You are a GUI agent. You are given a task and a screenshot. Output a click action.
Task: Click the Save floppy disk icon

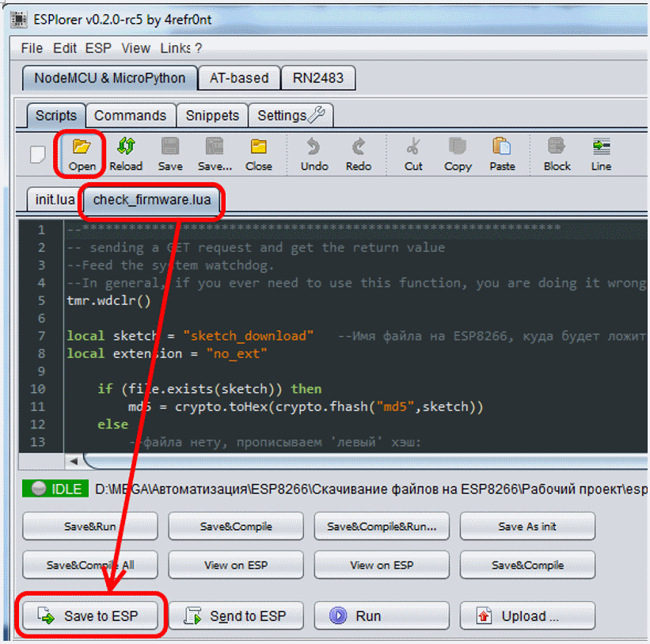point(170,154)
